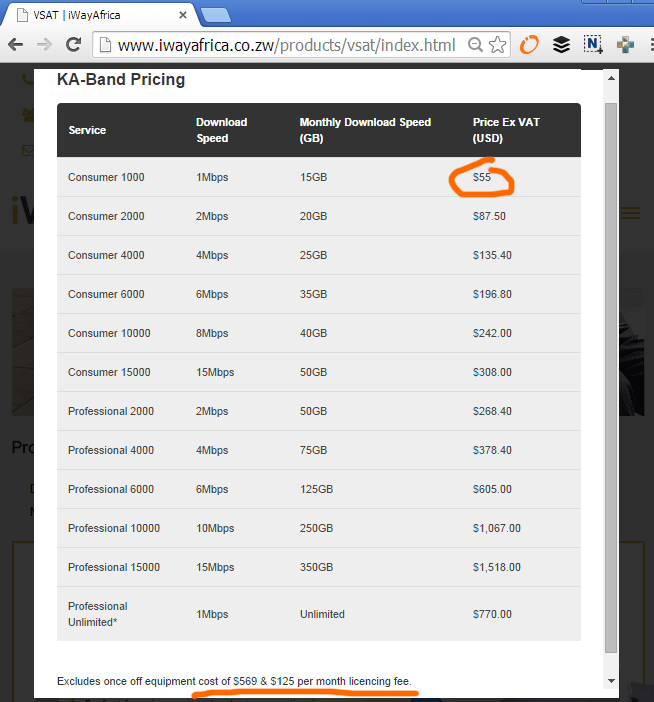Open the N clipper extension icon
654x702 pixels.
(593, 44)
